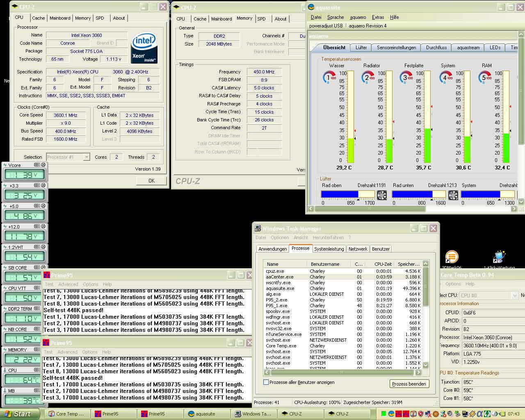Close the +5.0 voltage sensor widget
The width and height of the screenshot is (525, 420).
[43, 206]
